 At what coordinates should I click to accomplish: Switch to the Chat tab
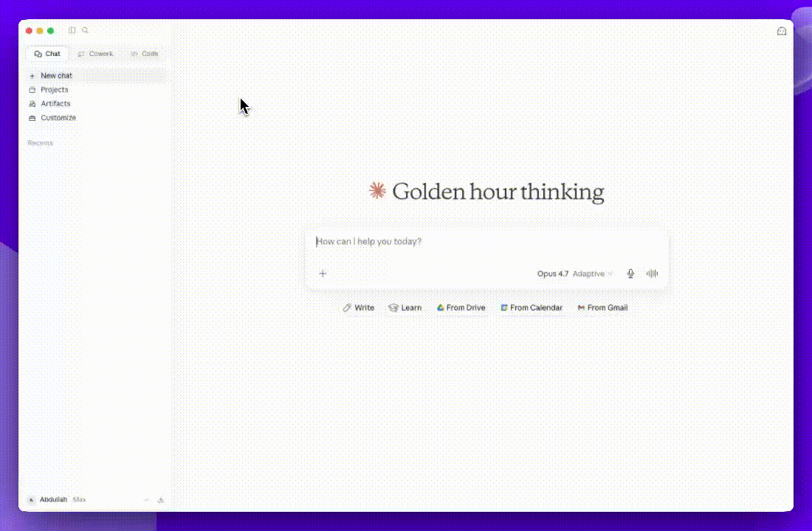click(47, 54)
